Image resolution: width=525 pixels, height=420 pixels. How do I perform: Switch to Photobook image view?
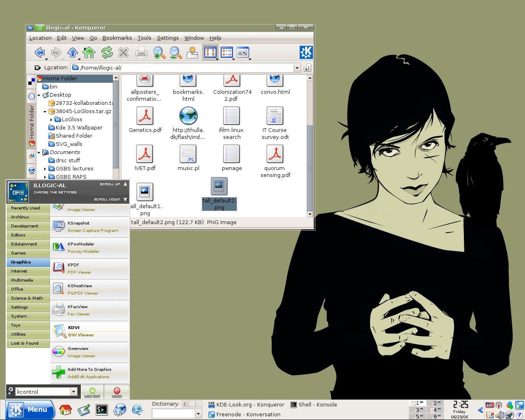[x=243, y=52]
